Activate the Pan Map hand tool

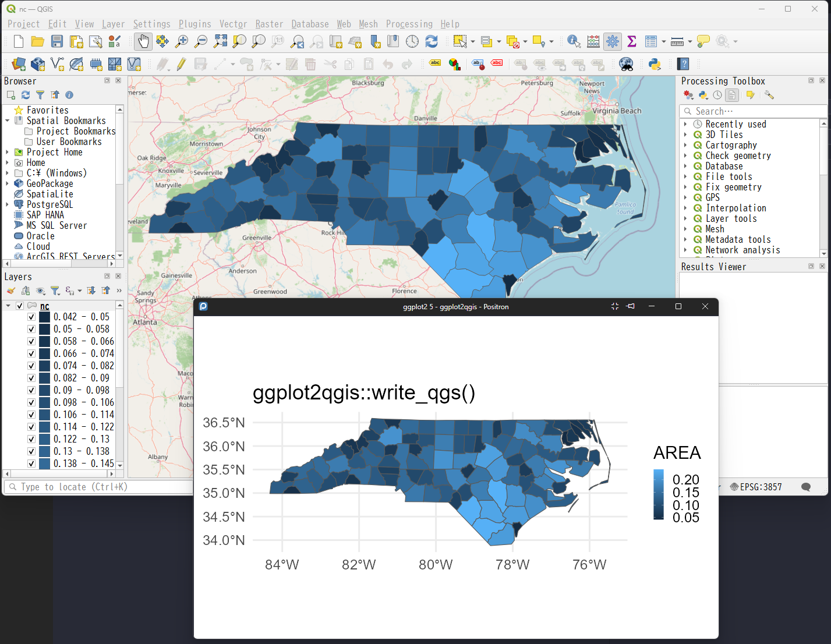(x=143, y=41)
